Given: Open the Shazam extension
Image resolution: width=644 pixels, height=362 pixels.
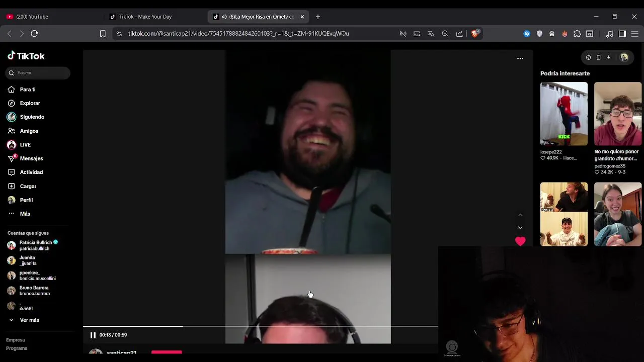Looking at the screenshot, I should [x=527, y=34].
